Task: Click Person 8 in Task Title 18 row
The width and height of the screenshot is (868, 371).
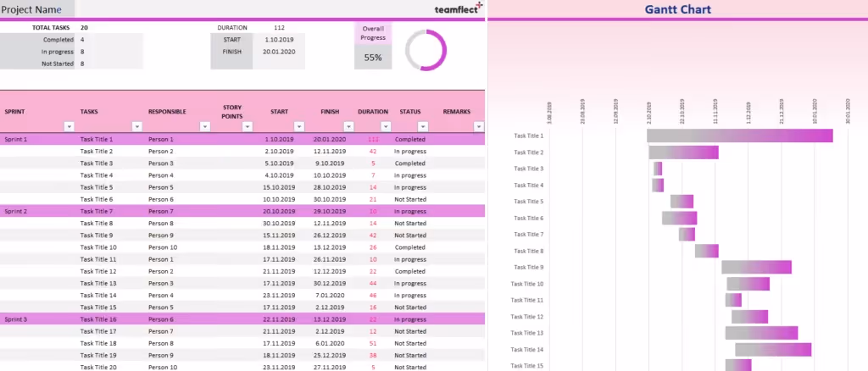Action: coord(160,343)
